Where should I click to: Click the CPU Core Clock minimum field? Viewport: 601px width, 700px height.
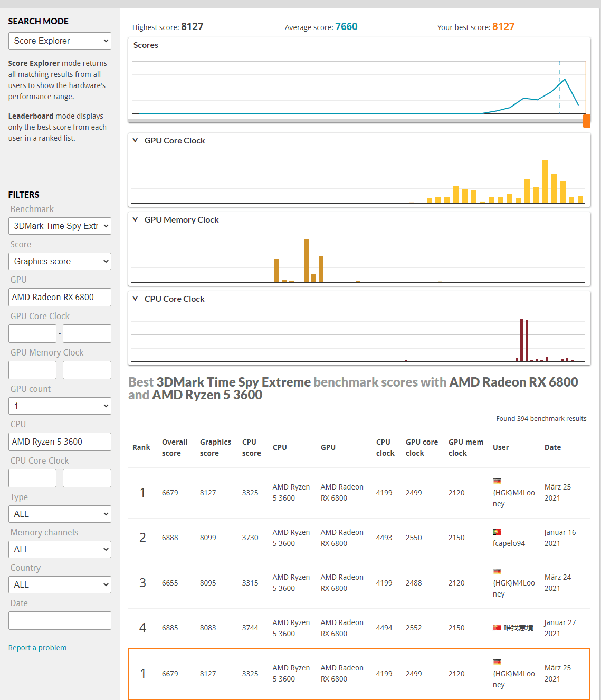click(x=32, y=478)
